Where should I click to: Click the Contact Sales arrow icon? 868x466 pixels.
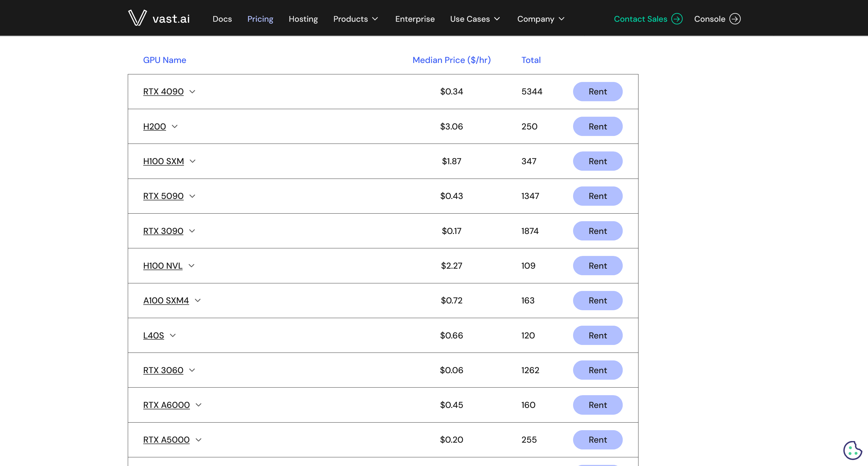(677, 19)
